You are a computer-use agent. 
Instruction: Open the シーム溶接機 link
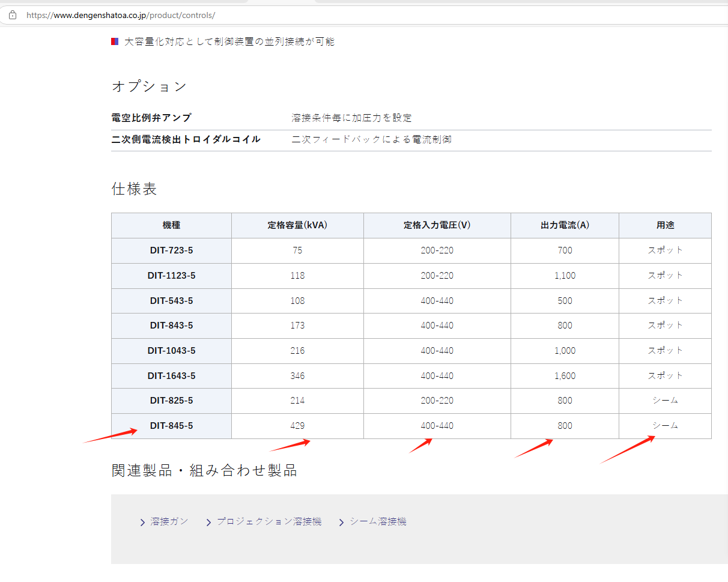[x=379, y=521]
